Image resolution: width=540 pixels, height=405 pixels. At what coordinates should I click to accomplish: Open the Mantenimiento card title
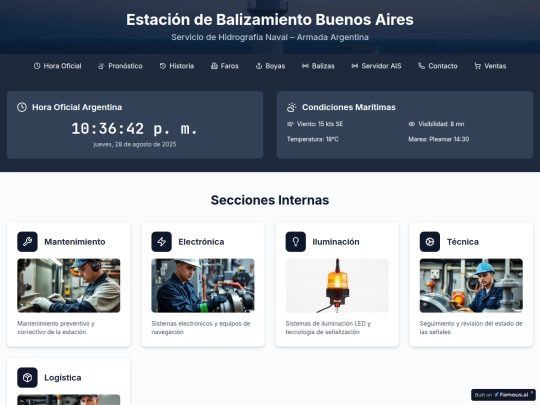coord(75,242)
